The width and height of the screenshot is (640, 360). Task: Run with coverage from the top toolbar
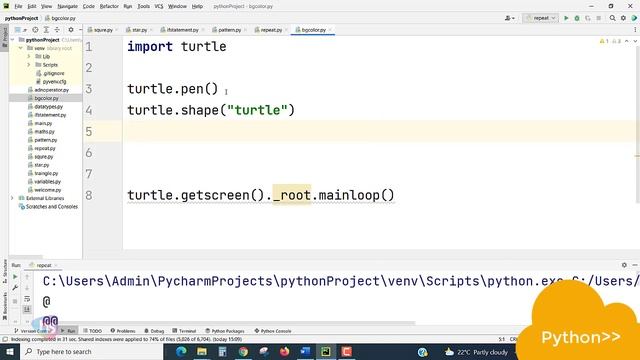pos(588,18)
